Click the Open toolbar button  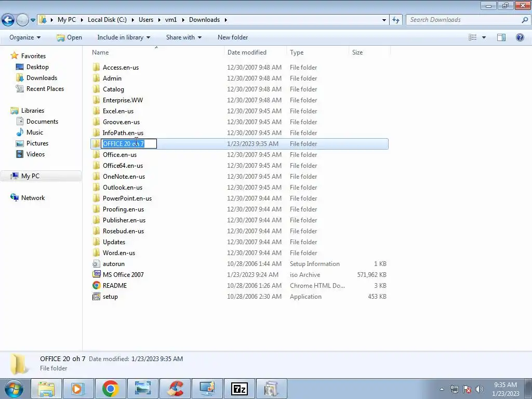pos(69,37)
